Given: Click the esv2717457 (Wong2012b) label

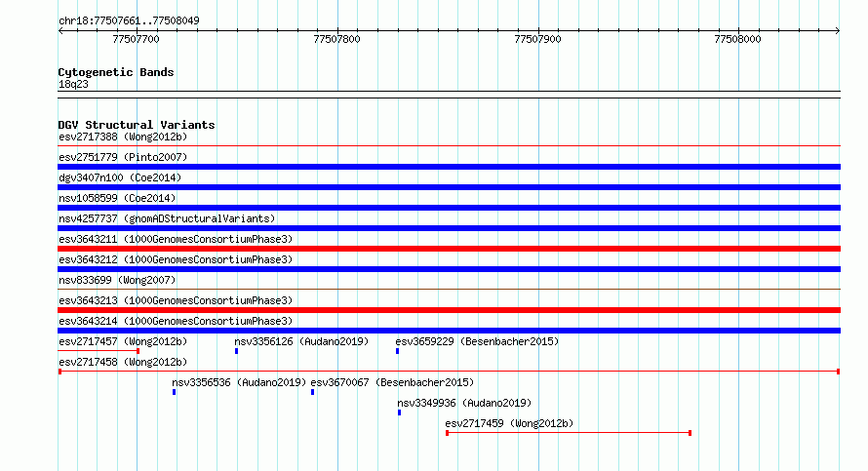Looking at the screenshot, I should [123, 341].
